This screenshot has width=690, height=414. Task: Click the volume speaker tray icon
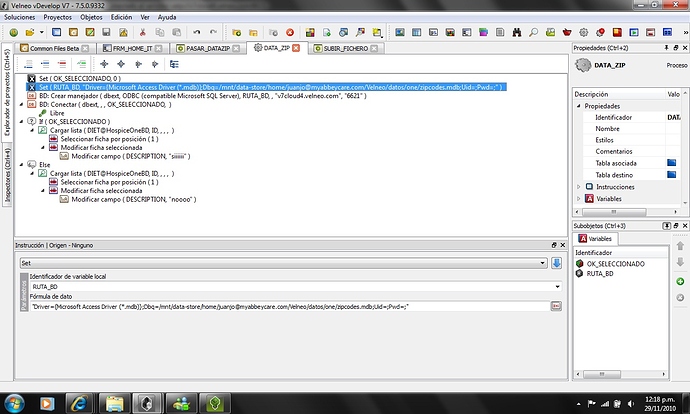tap(631, 403)
